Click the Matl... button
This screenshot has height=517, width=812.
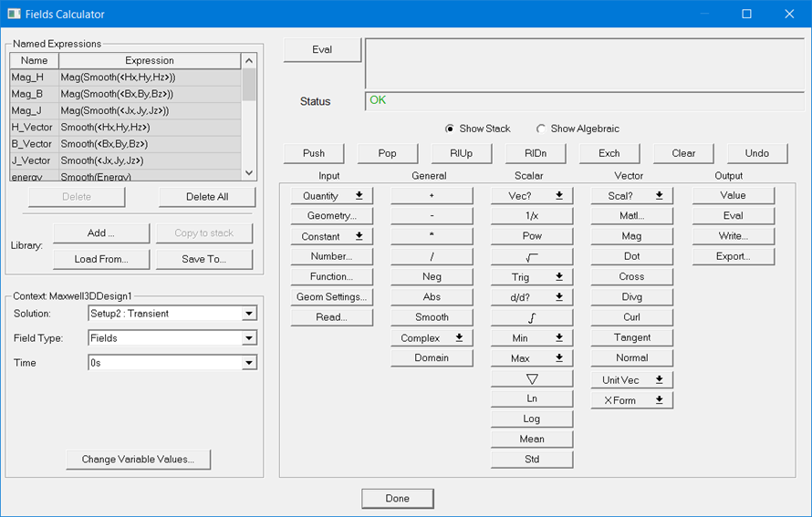pos(631,216)
